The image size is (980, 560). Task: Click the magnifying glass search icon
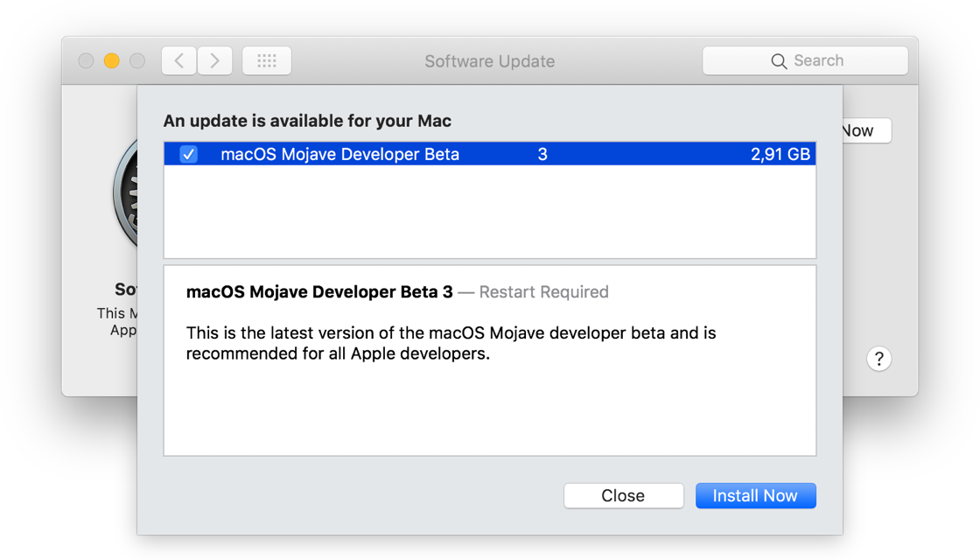click(x=779, y=60)
